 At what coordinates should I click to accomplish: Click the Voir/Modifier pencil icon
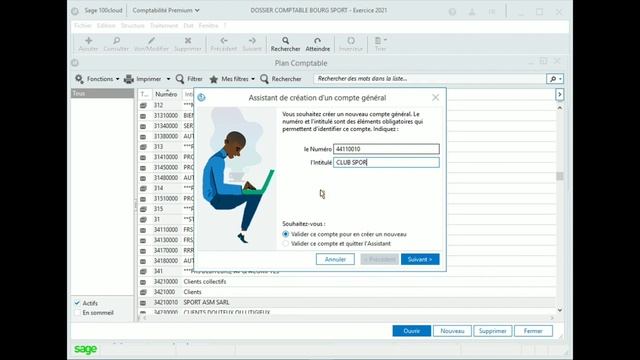[151, 40]
